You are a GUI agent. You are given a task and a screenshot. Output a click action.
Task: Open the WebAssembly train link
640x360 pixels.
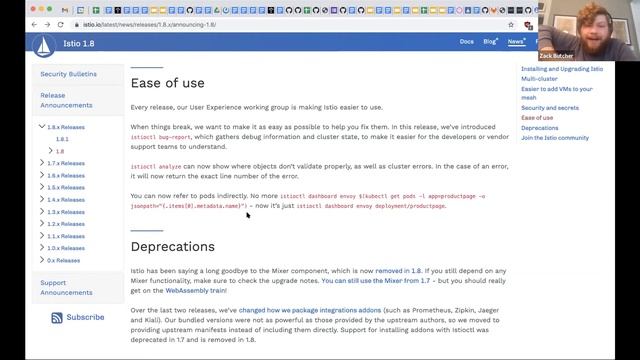[x=195, y=291]
